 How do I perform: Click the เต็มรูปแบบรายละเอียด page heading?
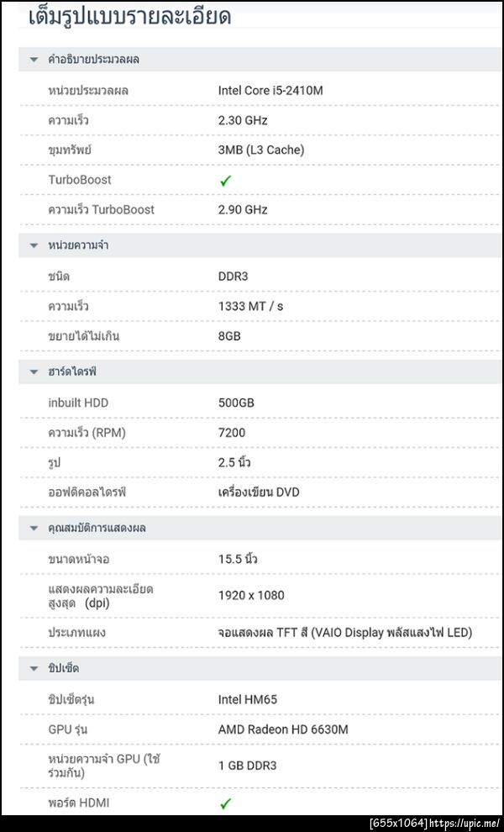130,17
